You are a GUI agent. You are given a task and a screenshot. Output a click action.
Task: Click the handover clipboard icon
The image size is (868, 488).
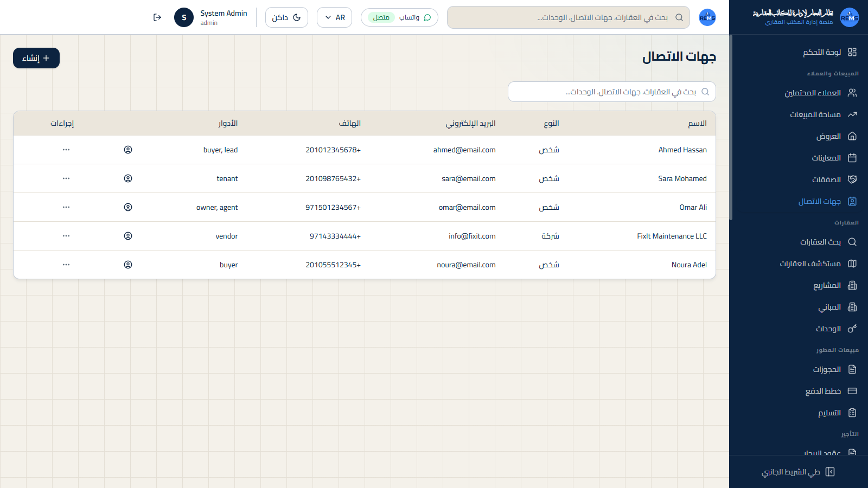point(852,413)
